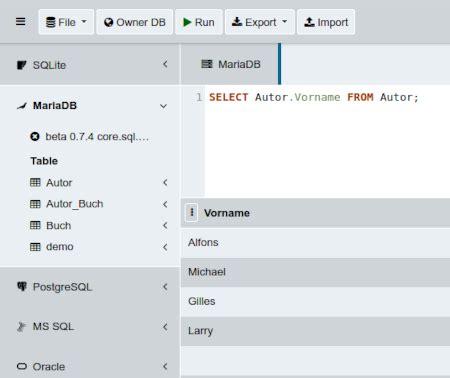Click the PostgreSQL elephant icon
The image size is (450, 378).
[x=22, y=286]
